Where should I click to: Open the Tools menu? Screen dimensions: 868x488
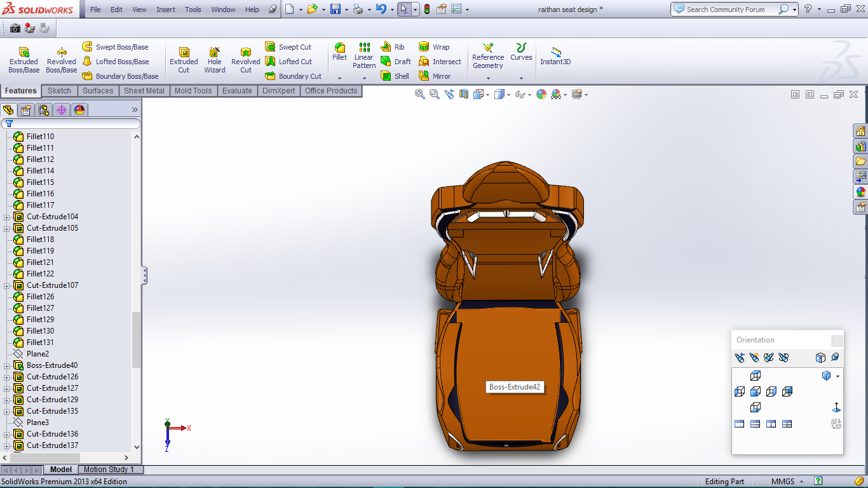click(193, 10)
